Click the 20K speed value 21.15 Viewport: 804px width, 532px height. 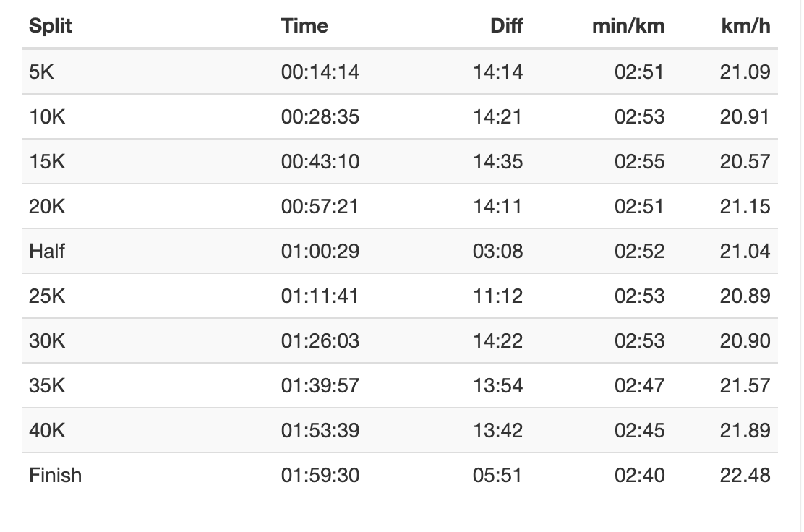pyautogui.click(x=745, y=206)
